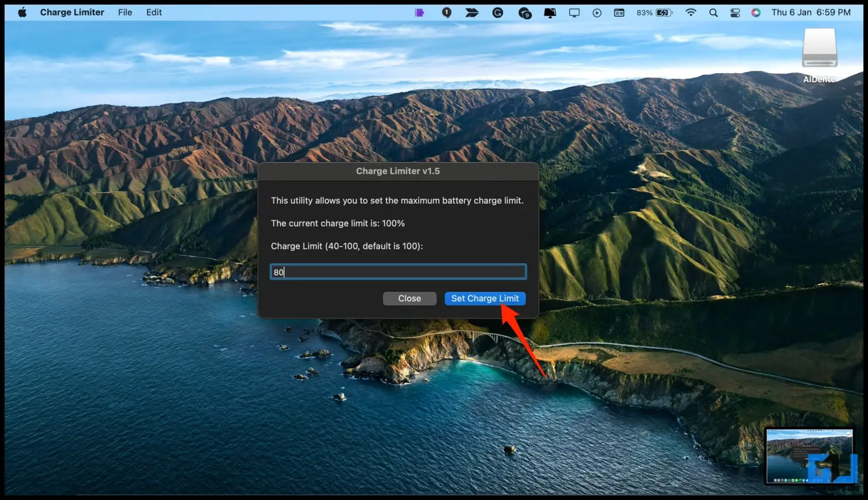The width and height of the screenshot is (868, 500).
Task: Click the date and time Thu 6 Jan
Action: coord(811,12)
